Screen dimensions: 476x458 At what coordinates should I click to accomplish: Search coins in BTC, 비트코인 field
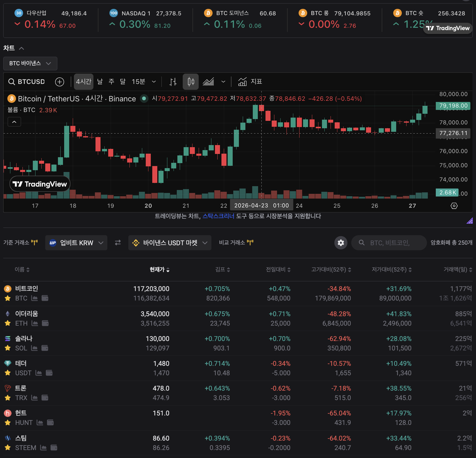pyautogui.click(x=389, y=243)
